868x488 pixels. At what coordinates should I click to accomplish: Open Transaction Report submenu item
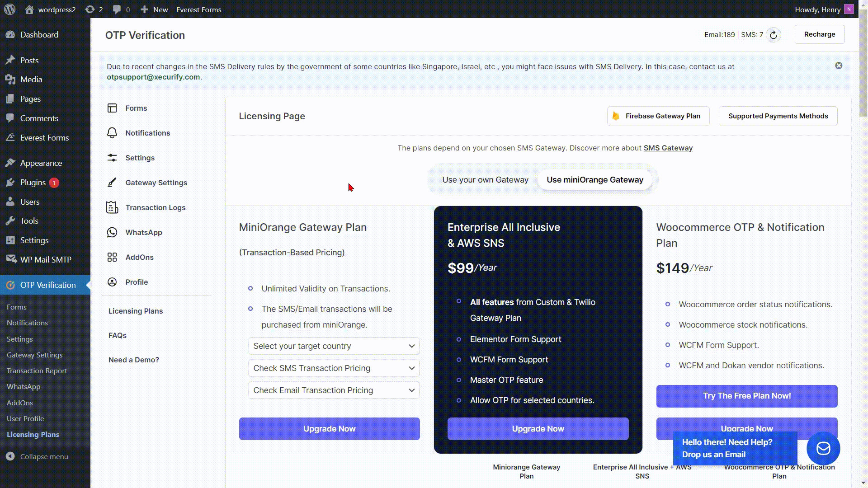(37, 371)
